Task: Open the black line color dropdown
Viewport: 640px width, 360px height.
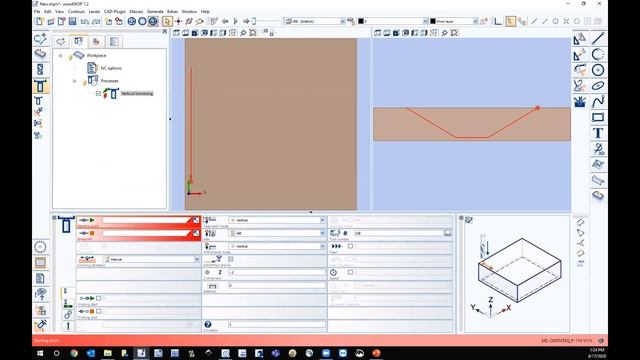Action: (x=425, y=21)
